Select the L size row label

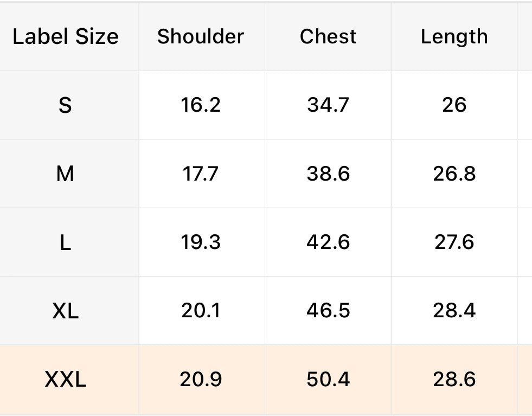click(66, 242)
